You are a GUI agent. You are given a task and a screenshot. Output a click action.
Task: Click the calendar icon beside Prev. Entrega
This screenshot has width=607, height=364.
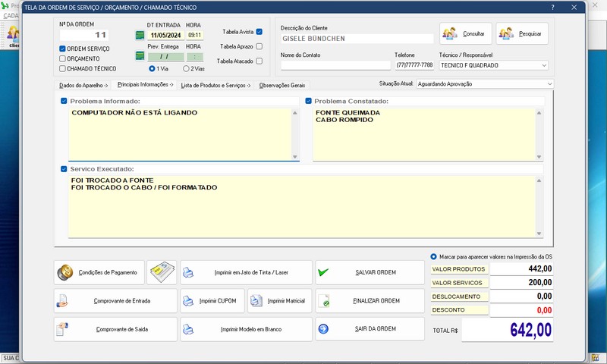coord(140,57)
